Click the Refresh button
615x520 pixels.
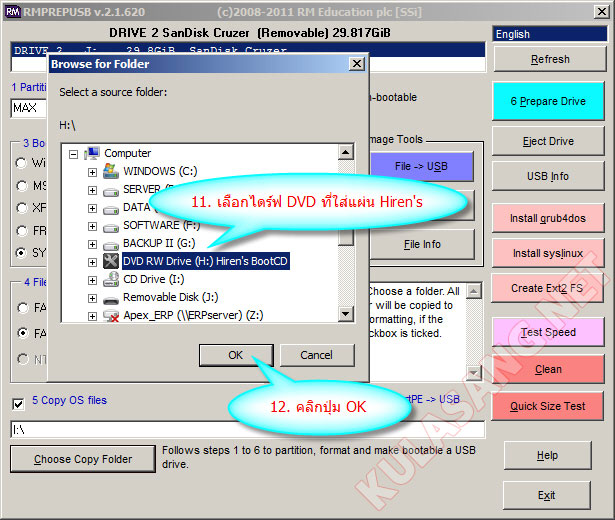pyautogui.click(x=550, y=59)
